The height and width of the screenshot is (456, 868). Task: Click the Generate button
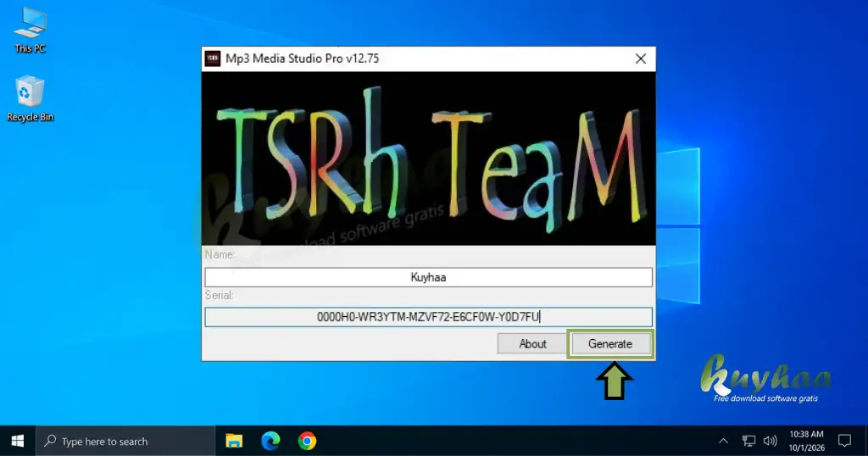(610, 343)
